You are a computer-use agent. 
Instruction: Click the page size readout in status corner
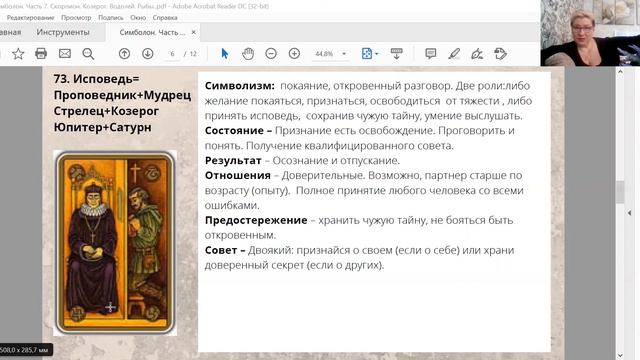(24, 350)
